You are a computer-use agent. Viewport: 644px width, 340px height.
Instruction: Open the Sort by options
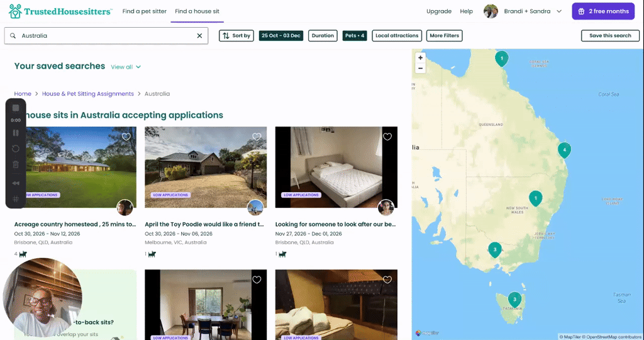tap(236, 36)
